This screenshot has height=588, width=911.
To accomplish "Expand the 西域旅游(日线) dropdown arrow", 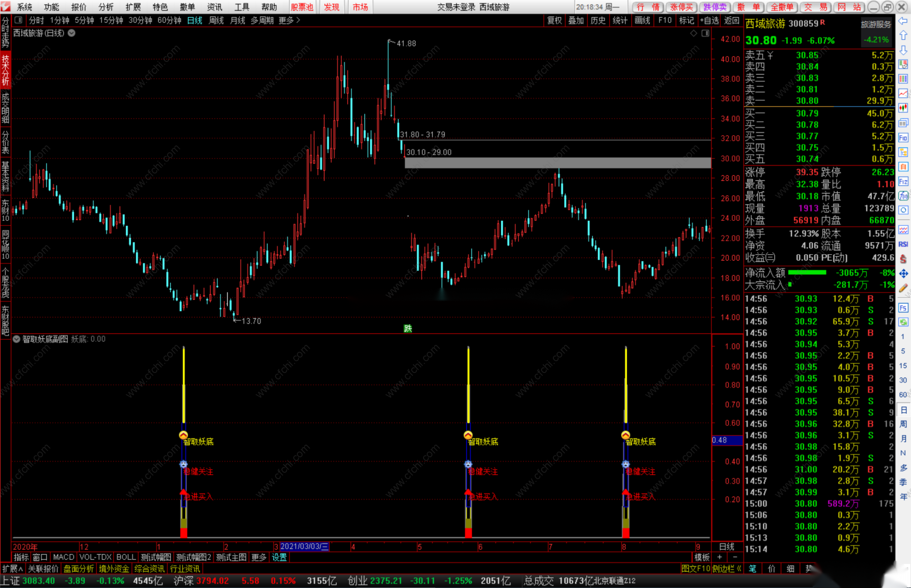I will point(72,33).
